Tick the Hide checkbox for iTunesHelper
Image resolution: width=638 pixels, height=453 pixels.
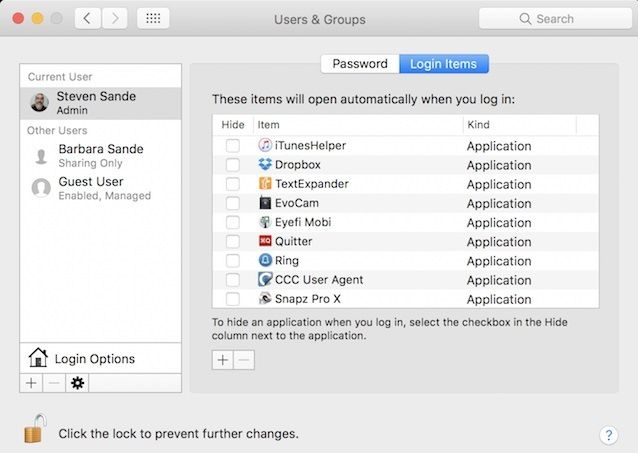[x=232, y=146]
